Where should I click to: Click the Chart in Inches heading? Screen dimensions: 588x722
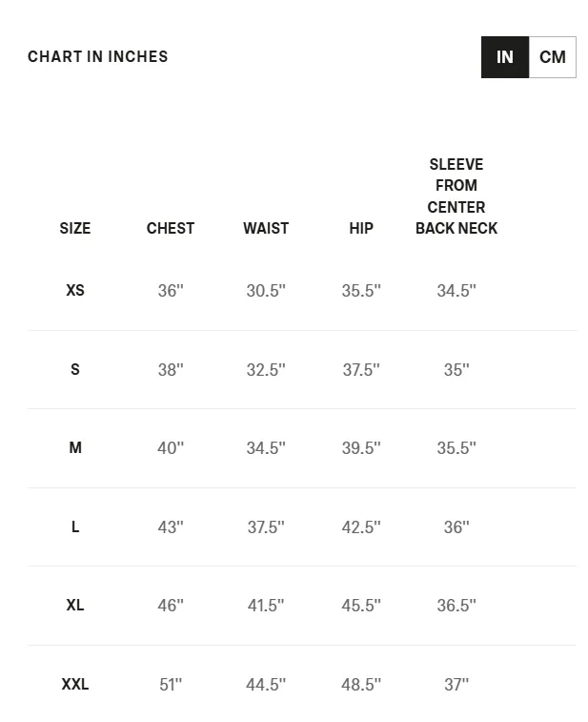coord(97,56)
